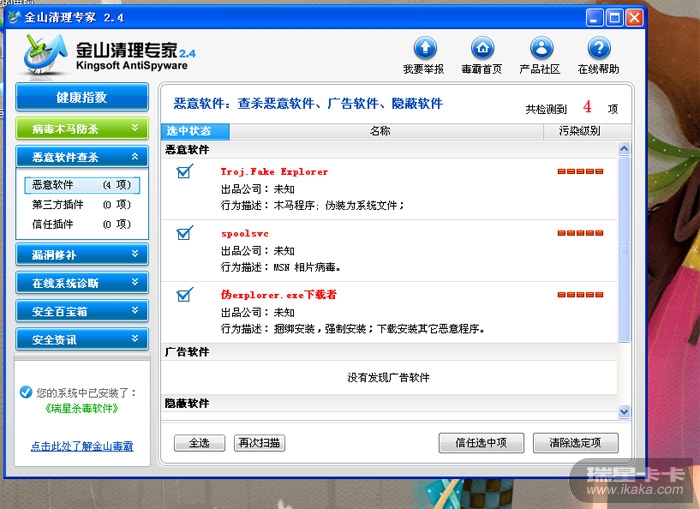Screen dimensions: 700x509
Task: Click the results list scroll down arrow
Action: [624, 412]
